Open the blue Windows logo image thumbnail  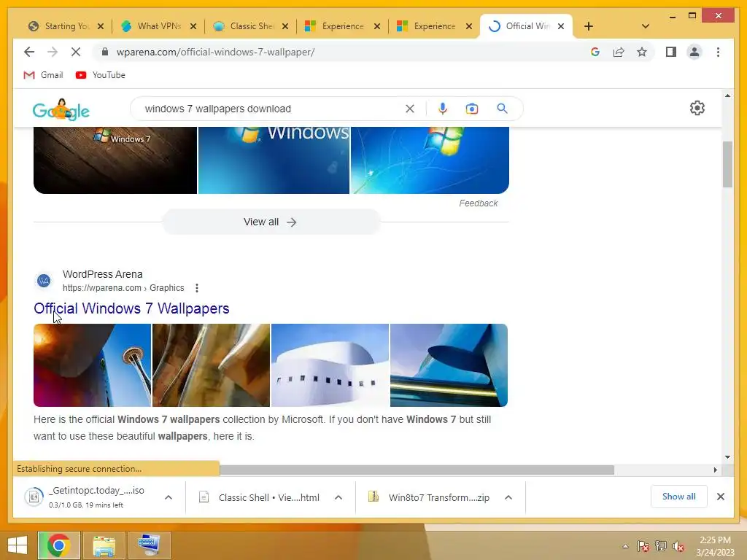click(274, 160)
